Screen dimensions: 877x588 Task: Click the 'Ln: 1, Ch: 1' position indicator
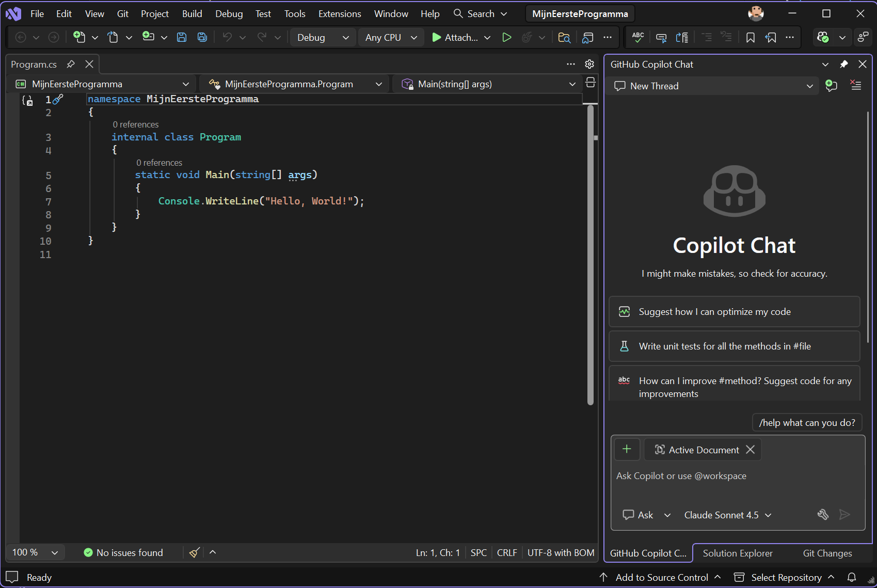click(438, 552)
